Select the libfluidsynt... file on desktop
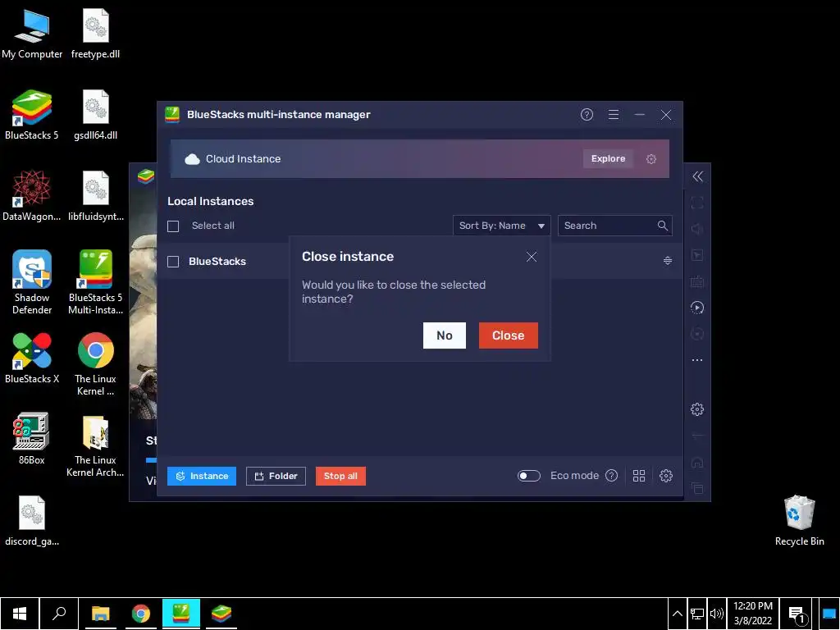The height and width of the screenshot is (630, 840). click(x=95, y=195)
